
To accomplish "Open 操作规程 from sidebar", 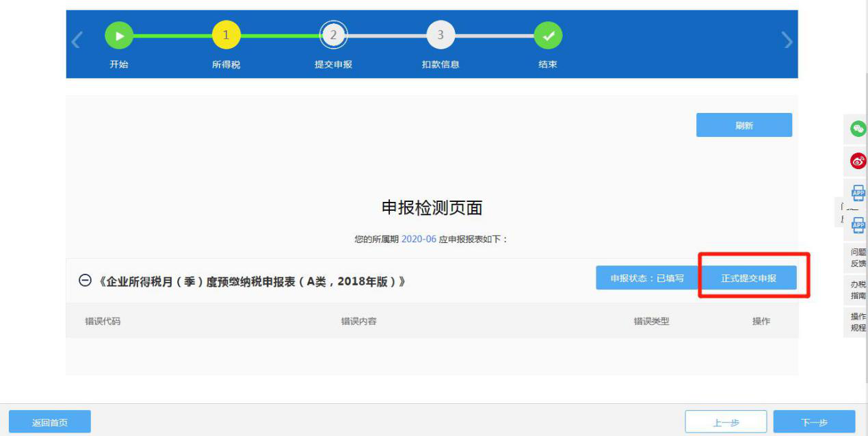I will tap(858, 322).
